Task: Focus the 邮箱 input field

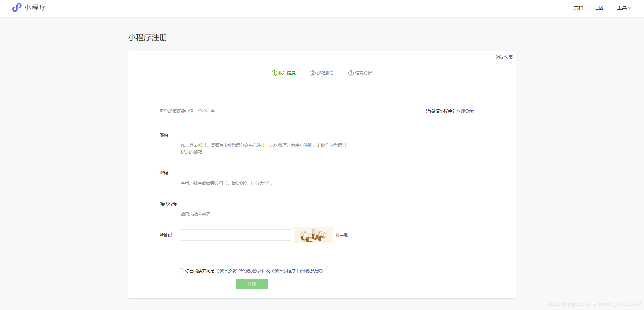Action: 264,135
